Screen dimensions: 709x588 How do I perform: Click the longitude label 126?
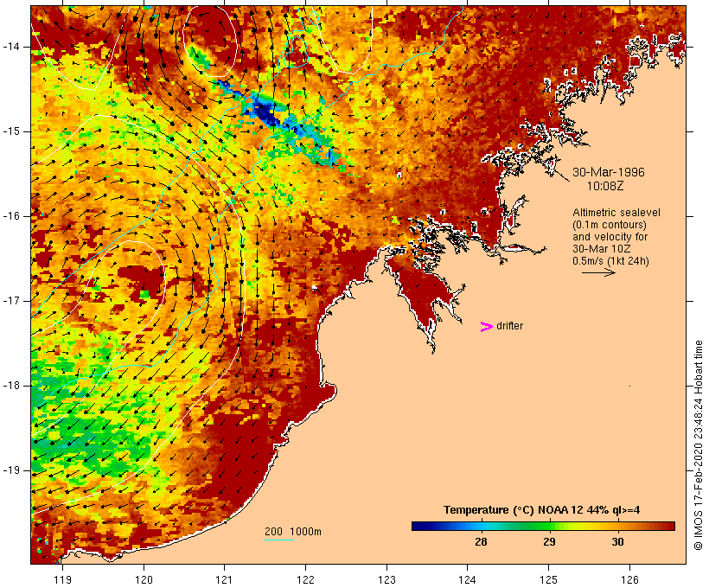tap(629, 580)
